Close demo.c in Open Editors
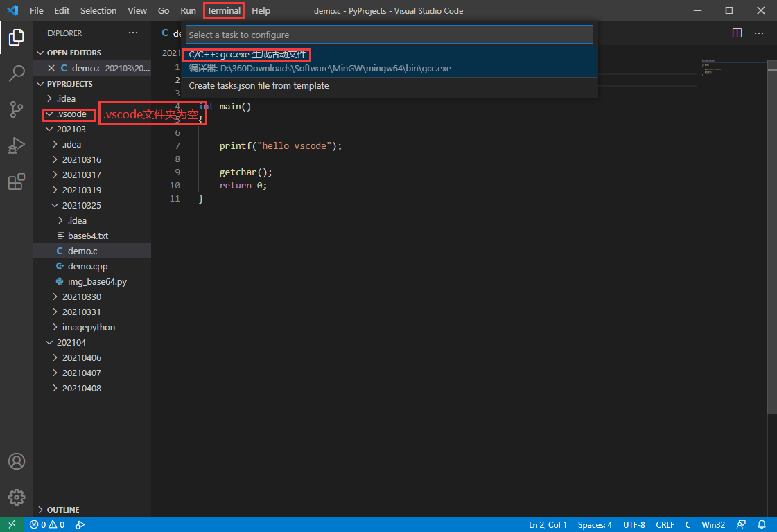The width and height of the screenshot is (777, 532). coord(51,68)
